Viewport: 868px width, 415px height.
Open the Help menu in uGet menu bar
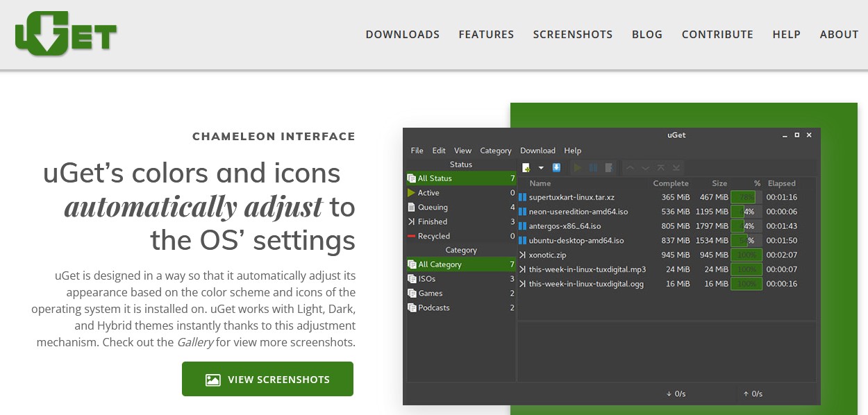(x=573, y=151)
